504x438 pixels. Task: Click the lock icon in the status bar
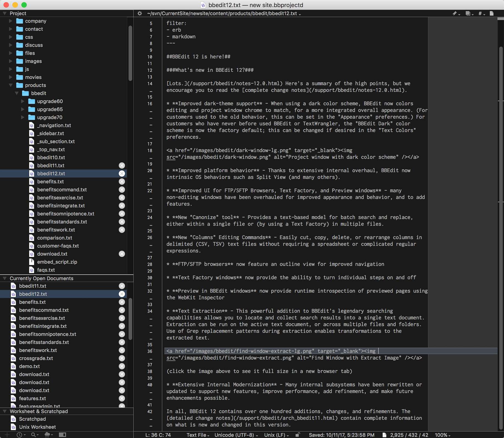coord(298,435)
